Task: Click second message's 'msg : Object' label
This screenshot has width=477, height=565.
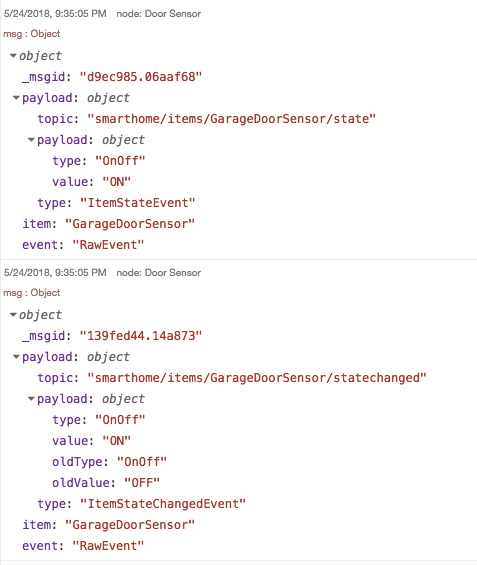Action: tap(32, 293)
